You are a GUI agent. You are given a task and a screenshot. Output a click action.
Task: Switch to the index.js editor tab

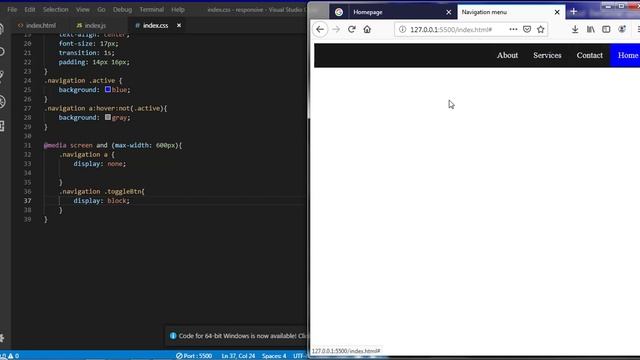[x=92, y=25]
